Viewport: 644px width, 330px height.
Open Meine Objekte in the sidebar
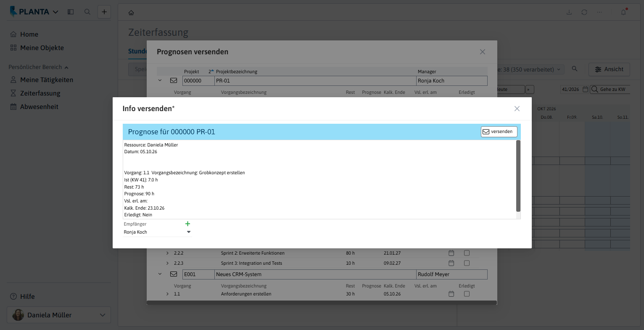coord(37,48)
